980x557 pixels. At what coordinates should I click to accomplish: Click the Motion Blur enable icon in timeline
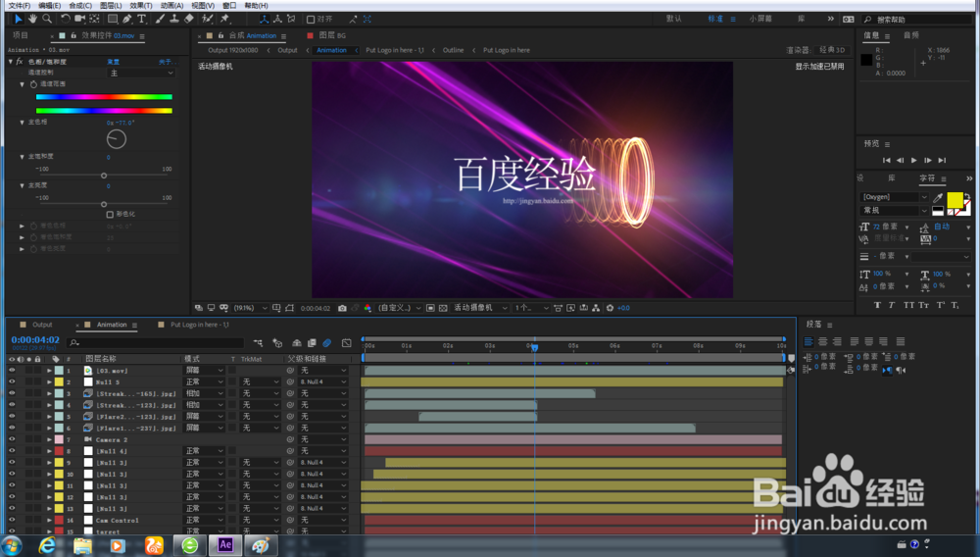tap(327, 342)
